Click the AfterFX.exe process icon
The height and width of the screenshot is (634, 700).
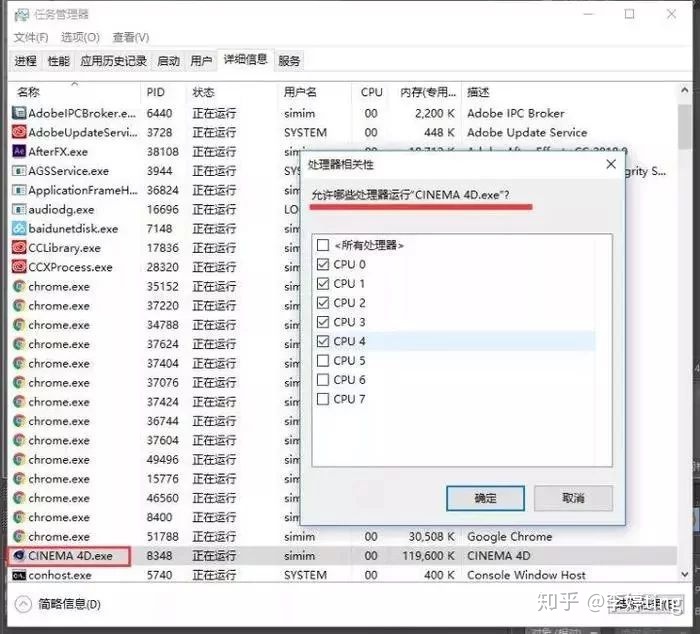pyautogui.click(x=19, y=151)
